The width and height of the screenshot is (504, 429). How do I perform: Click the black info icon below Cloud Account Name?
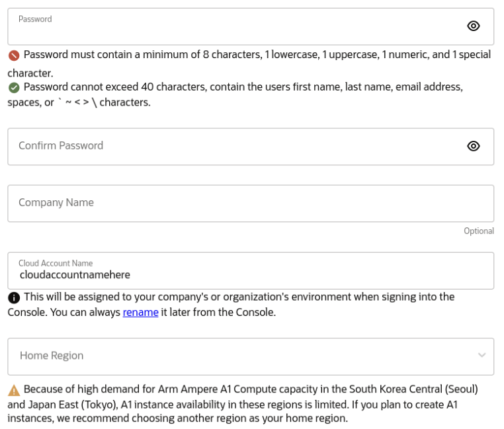coord(14,297)
